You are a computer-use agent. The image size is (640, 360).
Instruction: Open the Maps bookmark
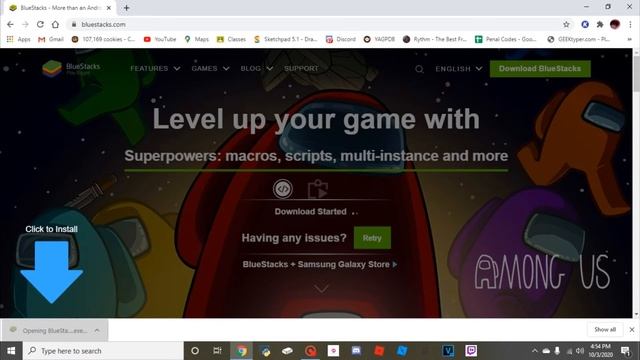coord(197,39)
